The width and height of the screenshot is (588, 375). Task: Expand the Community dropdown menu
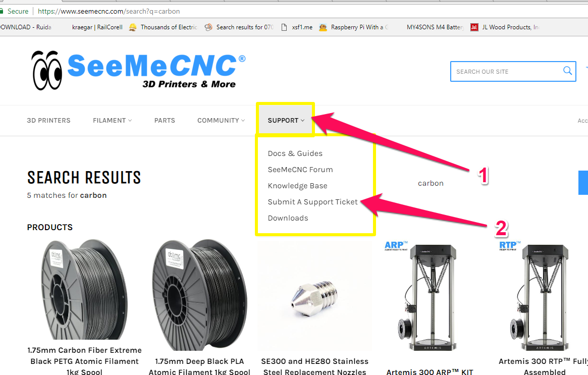221,121
